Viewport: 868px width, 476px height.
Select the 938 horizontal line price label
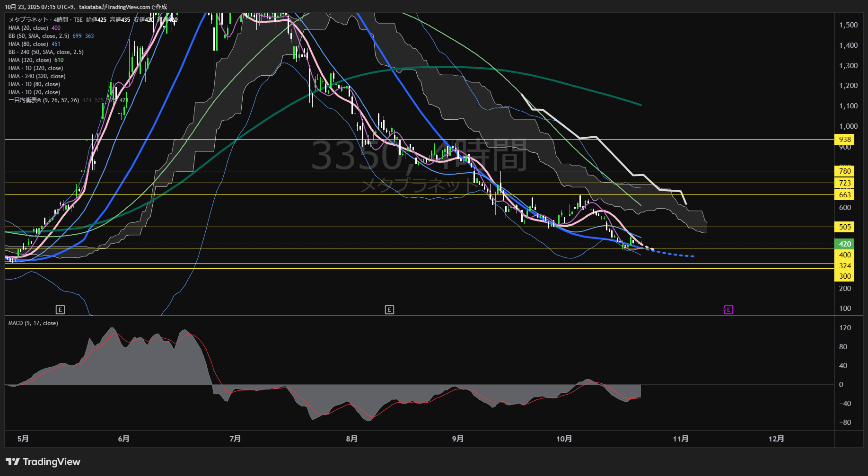844,140
